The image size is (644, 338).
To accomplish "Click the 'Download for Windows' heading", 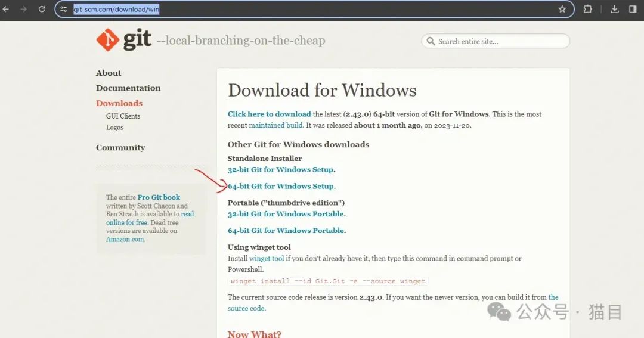I will click(x=323, y=91).
